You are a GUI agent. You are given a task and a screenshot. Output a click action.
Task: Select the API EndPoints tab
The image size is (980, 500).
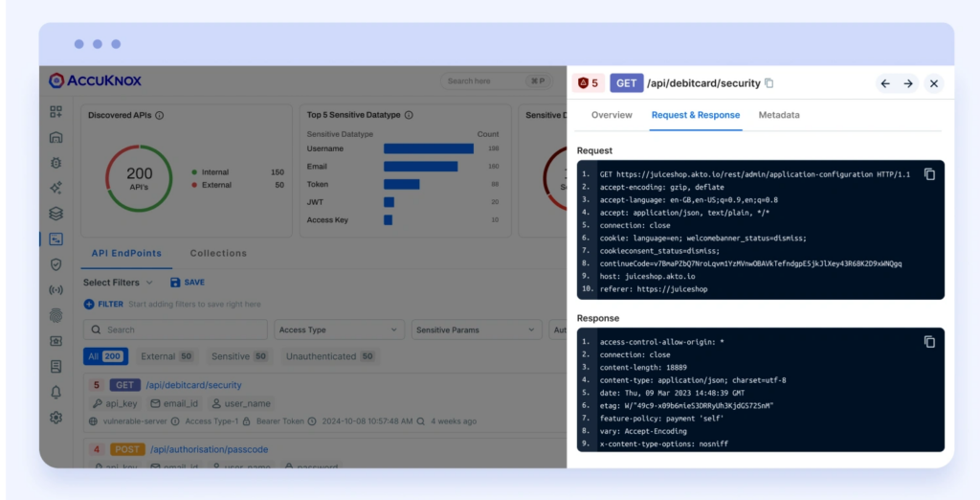(127, 254)
